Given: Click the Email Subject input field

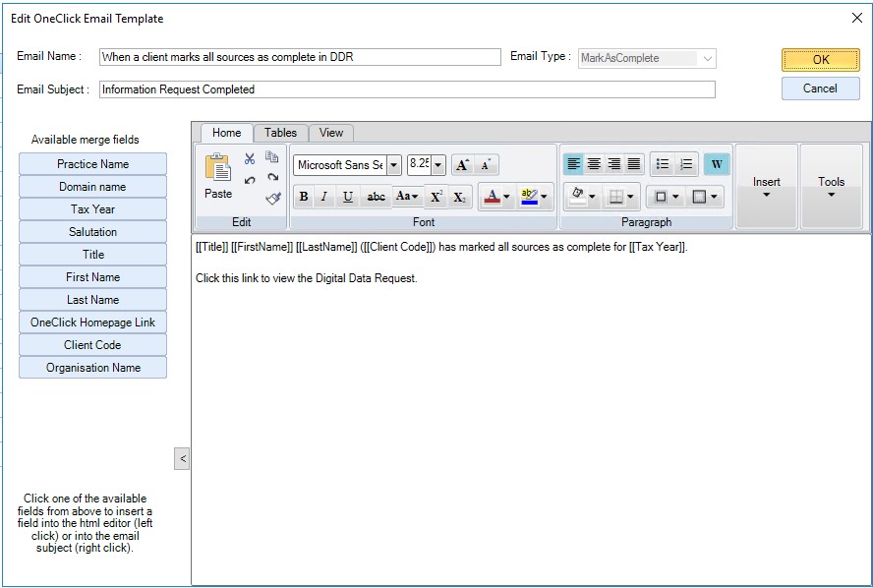Looking at the screenshot, I should [407, 89].
